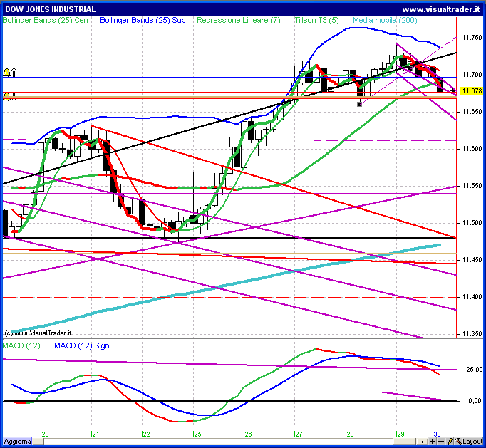This screenshot has height=448, width=486.
Task: Click the date marker 28
Action: coord(350,434)
